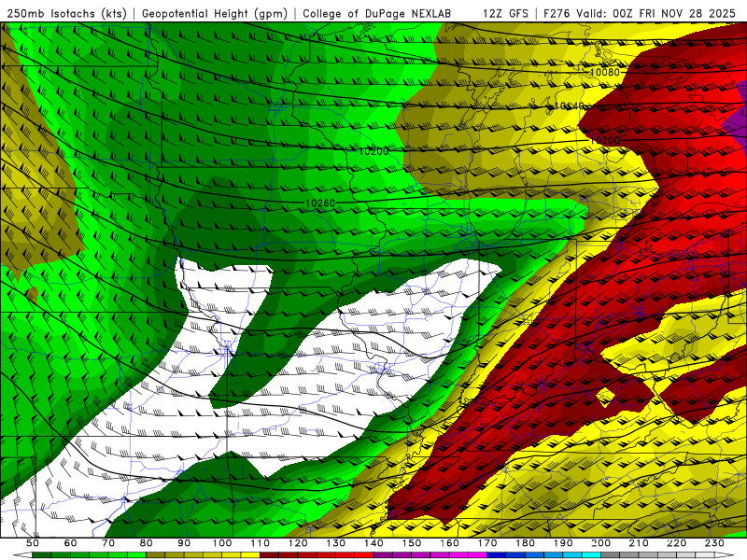Click the 150 knot colorbar tick label
Viewport: 747px width, 560px height.
point(412,543)
